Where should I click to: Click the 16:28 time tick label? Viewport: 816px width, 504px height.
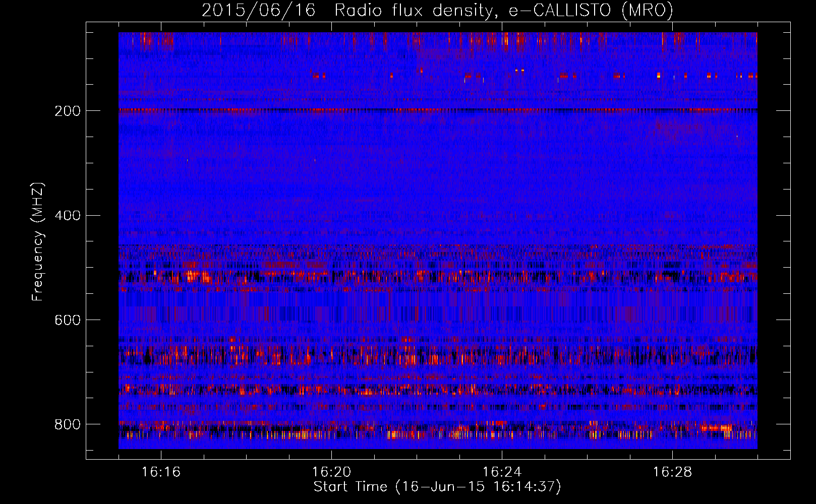673,472
